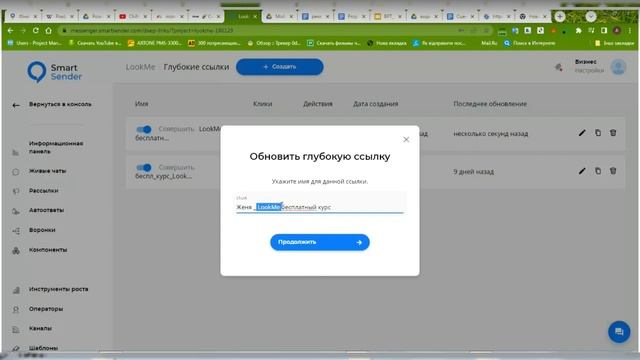
Task: Reload the page in the browser
Action: point(36,31)
